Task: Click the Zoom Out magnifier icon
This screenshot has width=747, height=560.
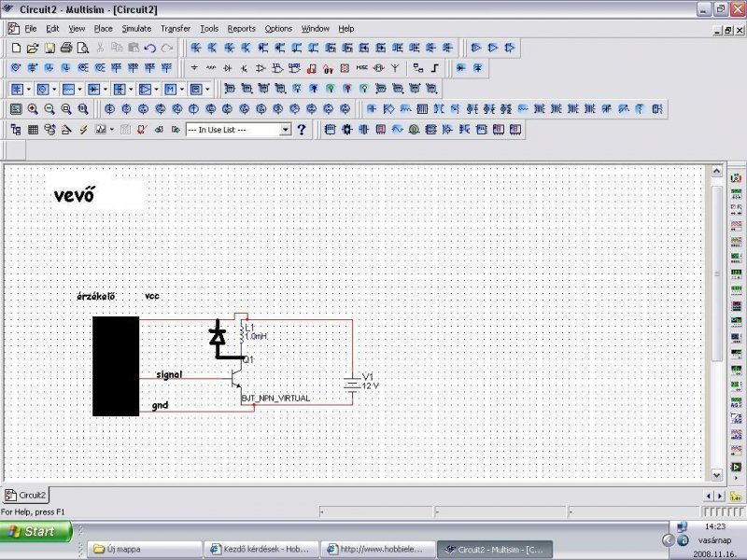Action: point(49,109)
